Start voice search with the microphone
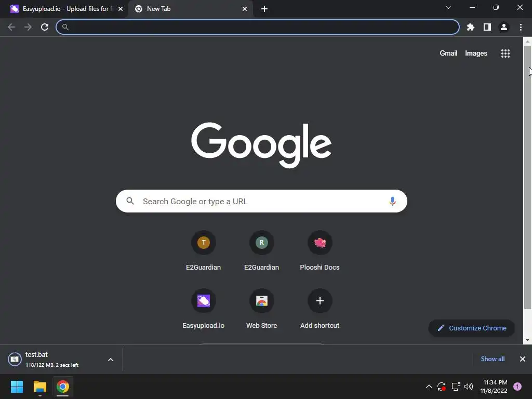The height and width of the screenshot is (399, 532). tap(392, 201)
